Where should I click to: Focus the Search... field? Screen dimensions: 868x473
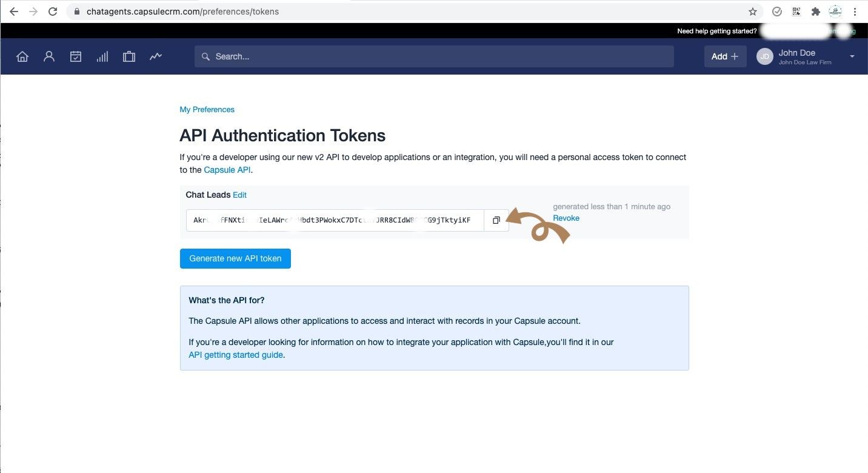pos(434,56)
